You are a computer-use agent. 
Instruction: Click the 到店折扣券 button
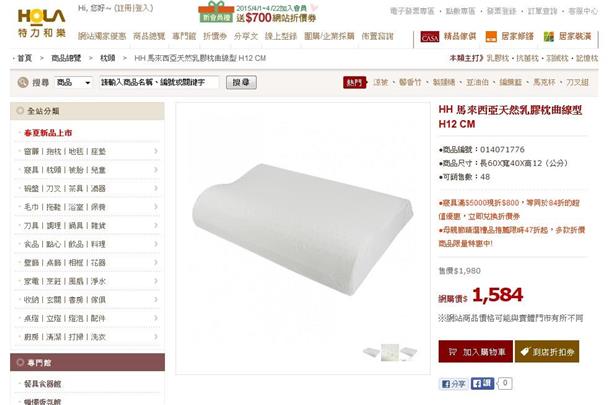click(547, 352)
